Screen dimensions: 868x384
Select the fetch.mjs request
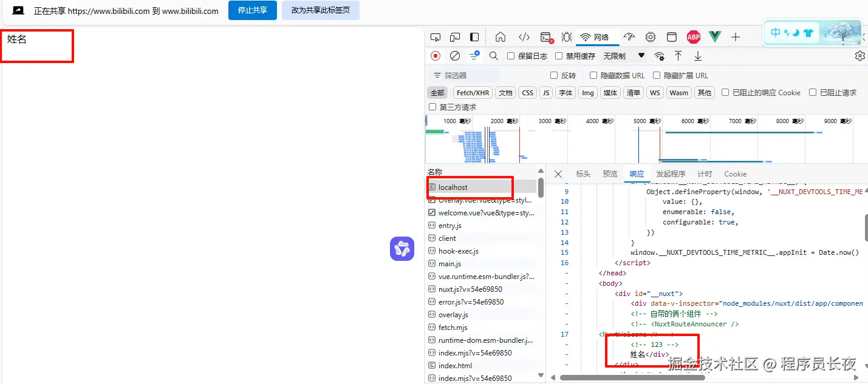[482, 328]
